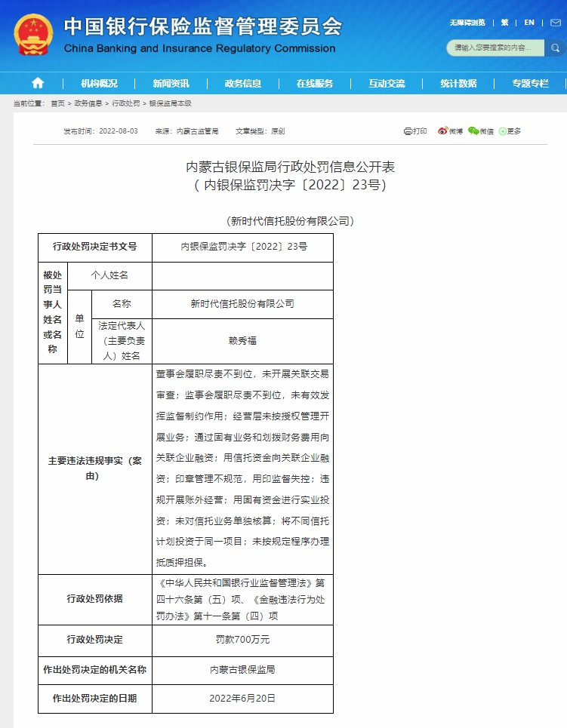Open the 统计数据 menu
This screenshot has width=567, height=728.
tap(458, 84)
